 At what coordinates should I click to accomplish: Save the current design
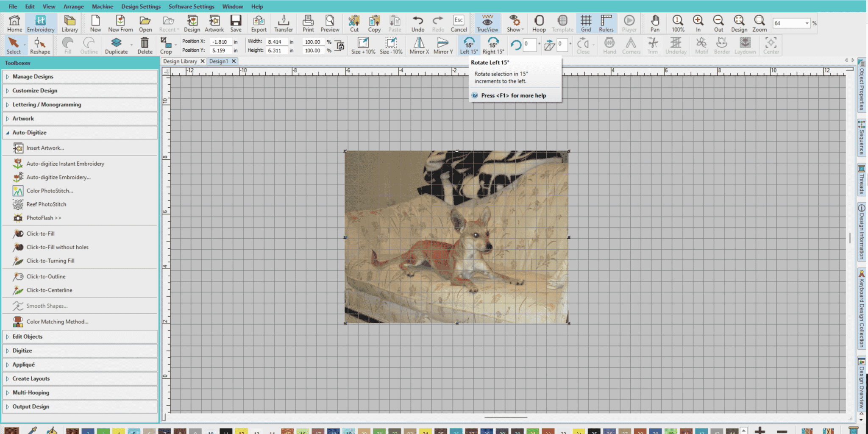(236, 23)
